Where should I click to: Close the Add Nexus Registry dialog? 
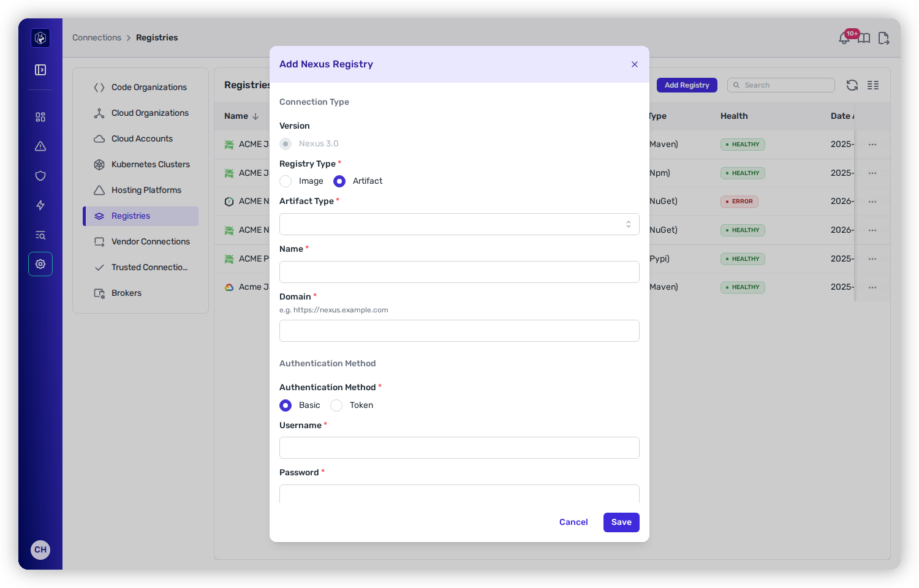(635, 64)
